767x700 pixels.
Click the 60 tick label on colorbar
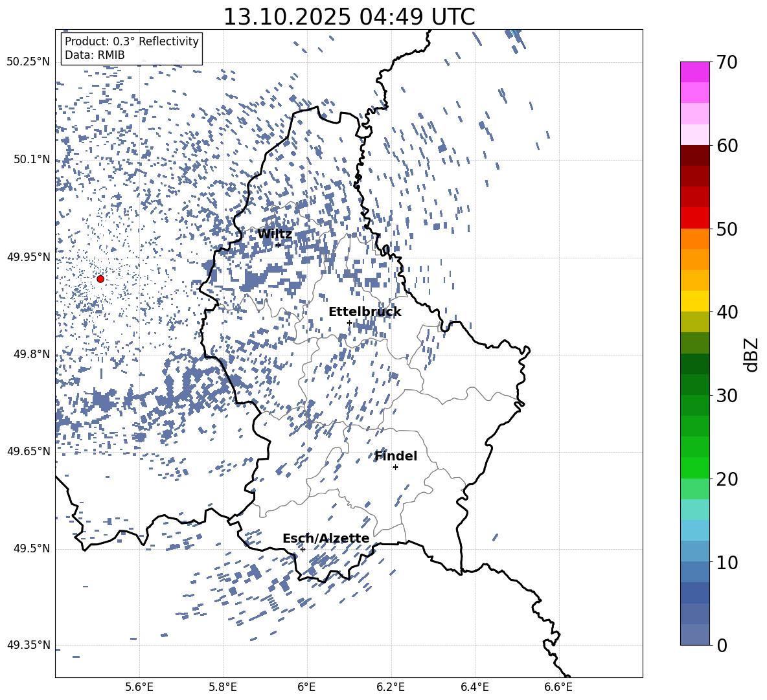[x=727, y=146]
